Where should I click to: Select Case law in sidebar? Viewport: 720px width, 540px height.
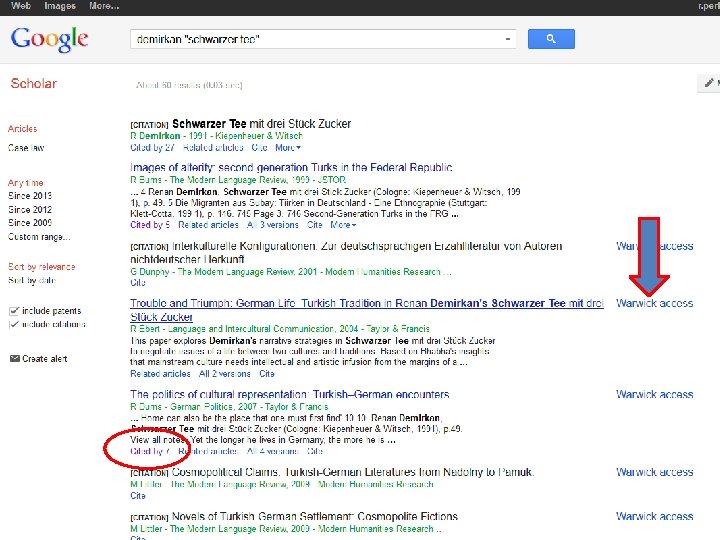pos(26,148)
